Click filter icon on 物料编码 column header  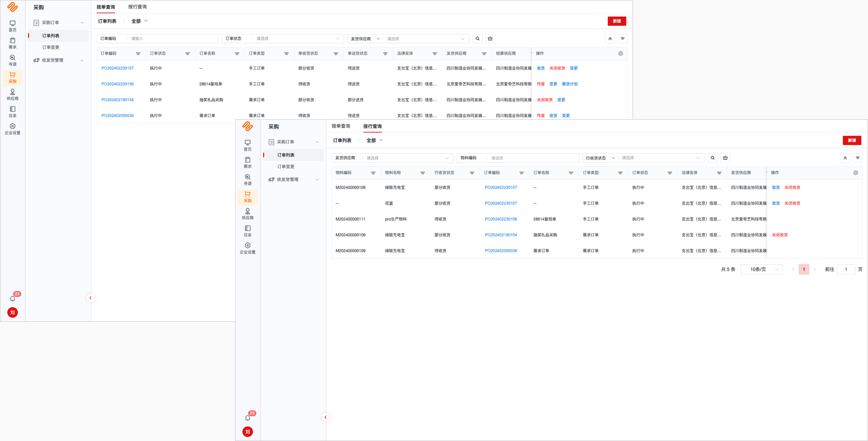(373, 173)
